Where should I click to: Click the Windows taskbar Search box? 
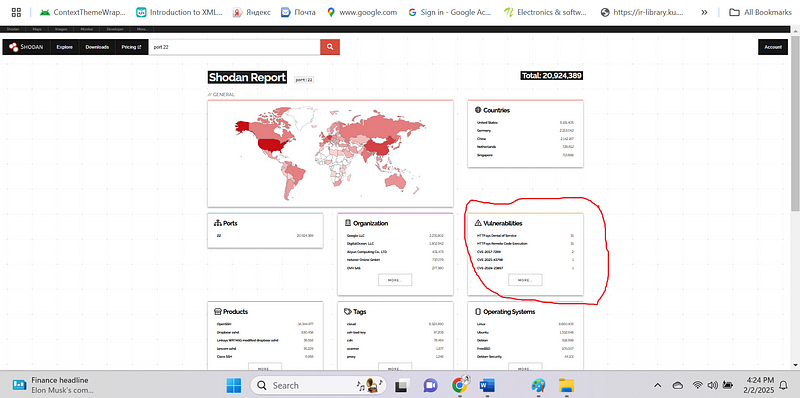(x=318, y=385)
